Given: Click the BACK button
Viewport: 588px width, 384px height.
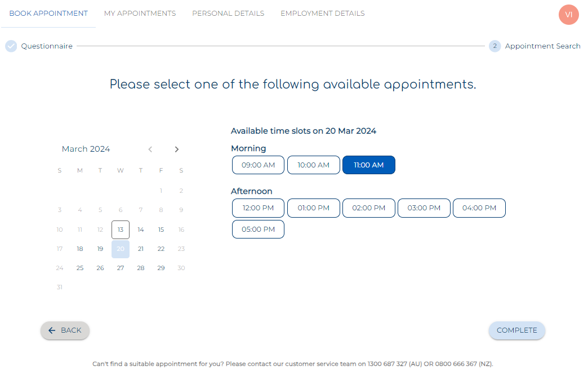Looking at the screenshot, I should tap(65, 330).
